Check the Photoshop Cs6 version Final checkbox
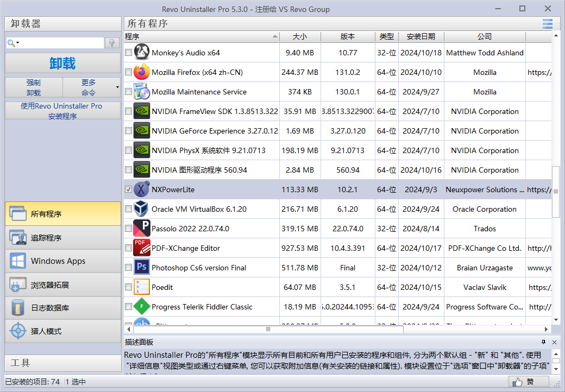 click(x=129, y=268)
